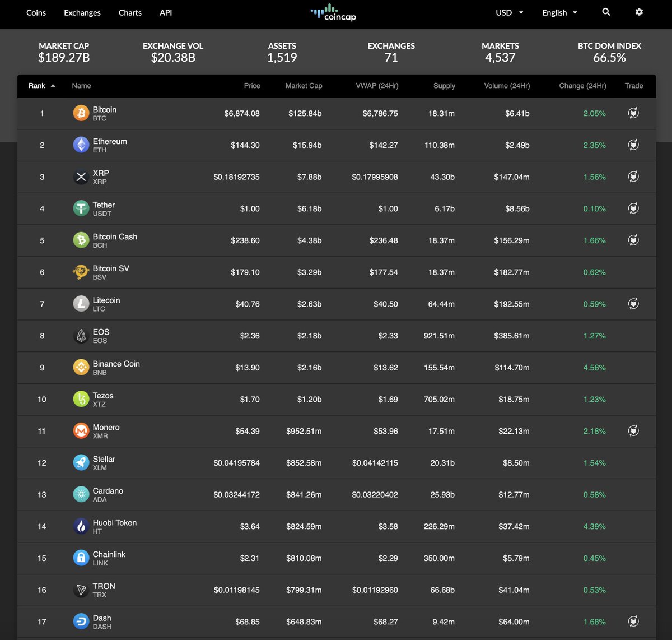
Task: Open the Tezos name link
Action: click(103, 396)
